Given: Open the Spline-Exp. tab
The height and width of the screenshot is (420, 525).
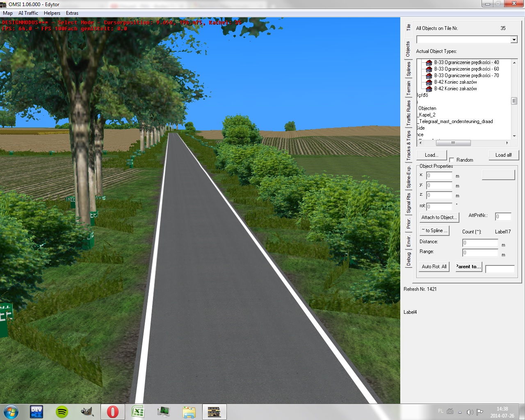Looking at the screenshot, I should click(x=409, y=177).
